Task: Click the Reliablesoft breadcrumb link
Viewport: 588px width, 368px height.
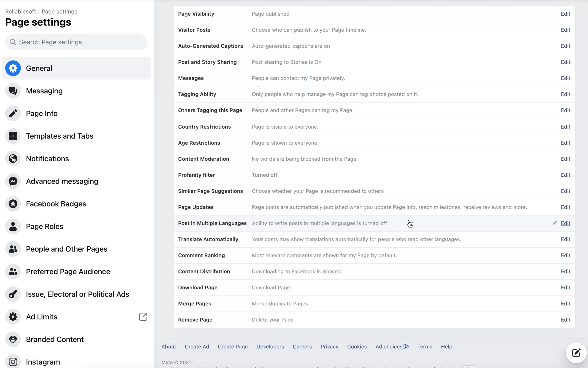Action: (20, 11)
